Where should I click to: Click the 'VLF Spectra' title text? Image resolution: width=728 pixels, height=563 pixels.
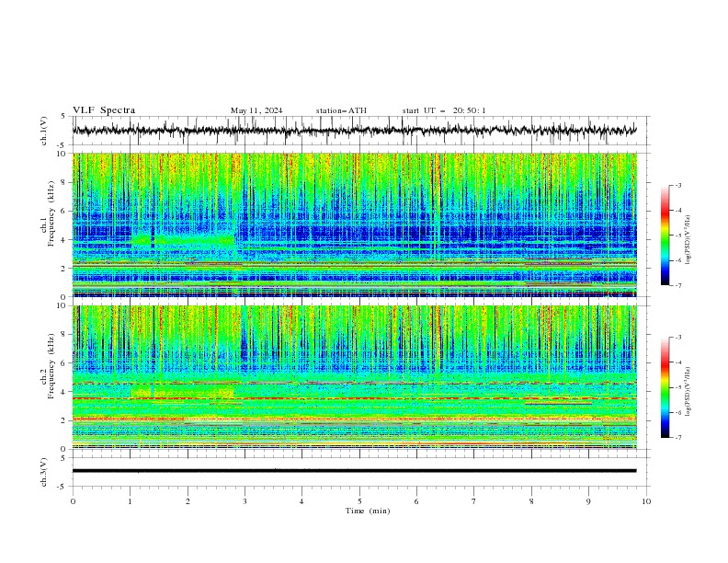(104, 110)
